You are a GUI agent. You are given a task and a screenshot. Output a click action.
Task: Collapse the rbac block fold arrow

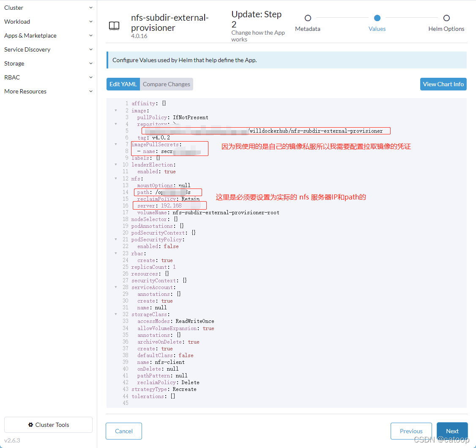pyautogui.click(x=116, y=253)
